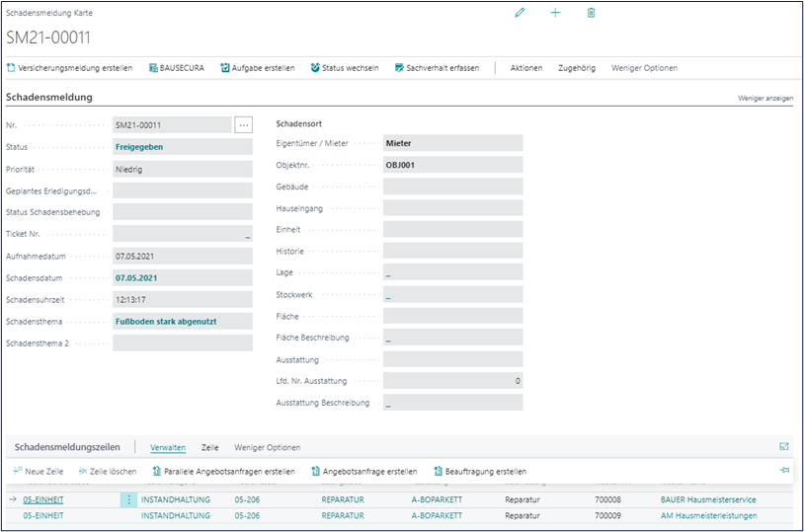
Task: Click Beauftragung erstellen in lines toolbar
Action: click(480, 472)
